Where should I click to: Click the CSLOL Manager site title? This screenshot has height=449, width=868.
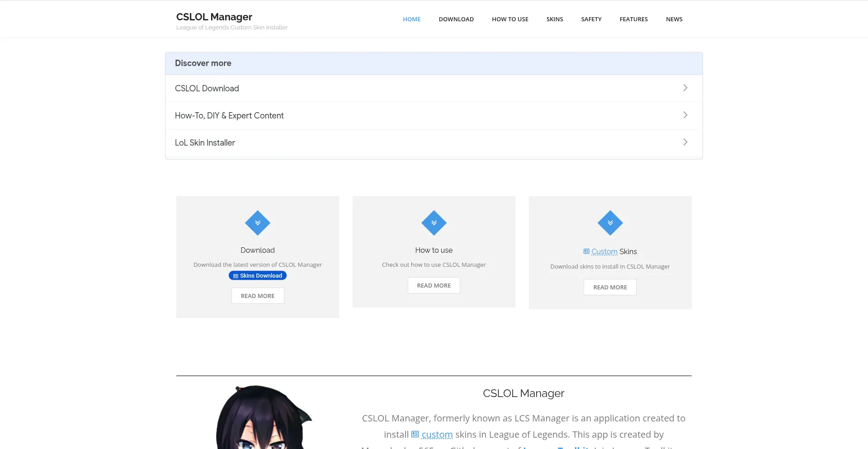tap(214, 17)
